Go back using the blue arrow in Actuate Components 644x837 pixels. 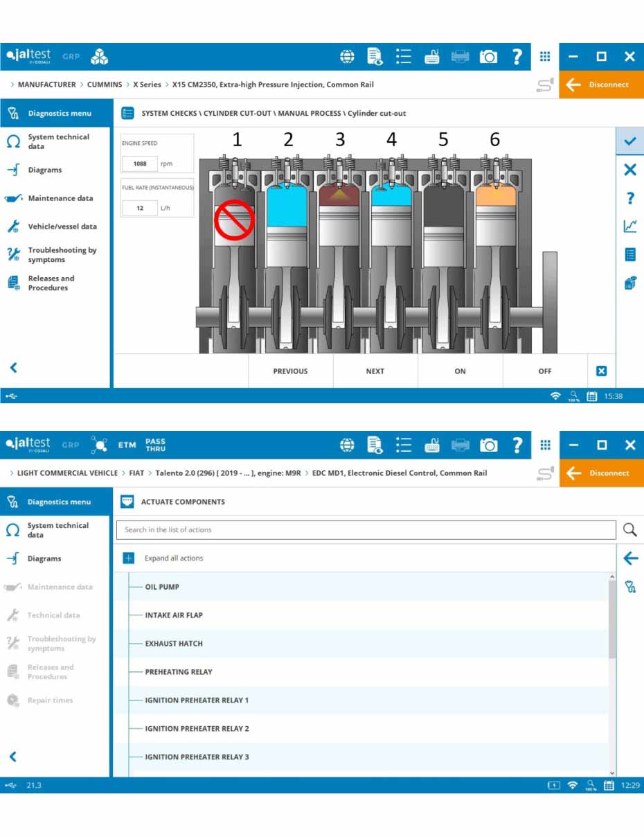click(630, 558)
